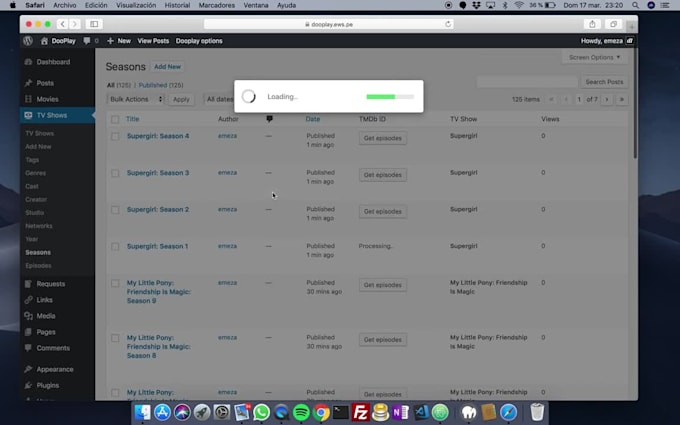This screenshot has width=680, height=425.
Task: Tick the select-all checkbox in table header
Action: 115,119
